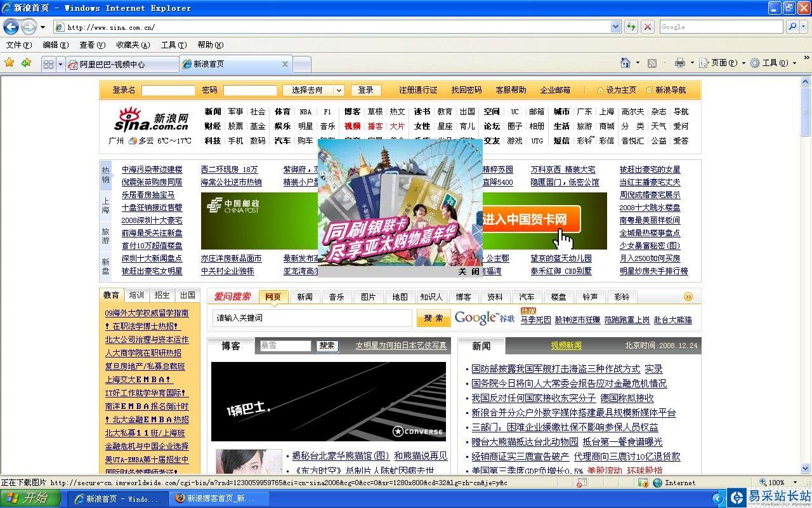
Task: Click the search magnifier next to Google box
Action: coord(792,27)
